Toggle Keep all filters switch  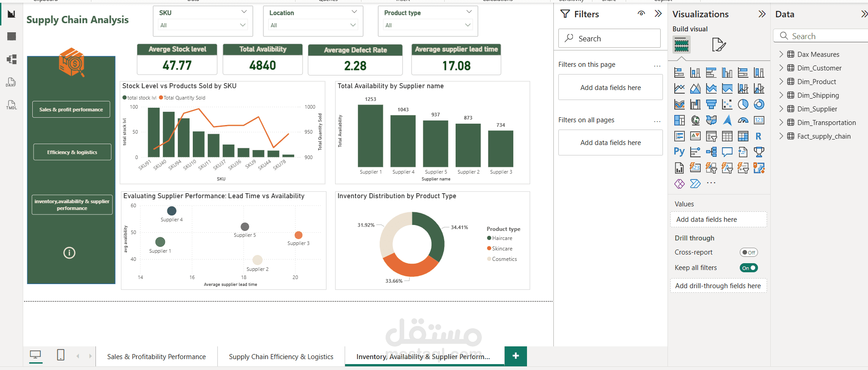(748, 268)
